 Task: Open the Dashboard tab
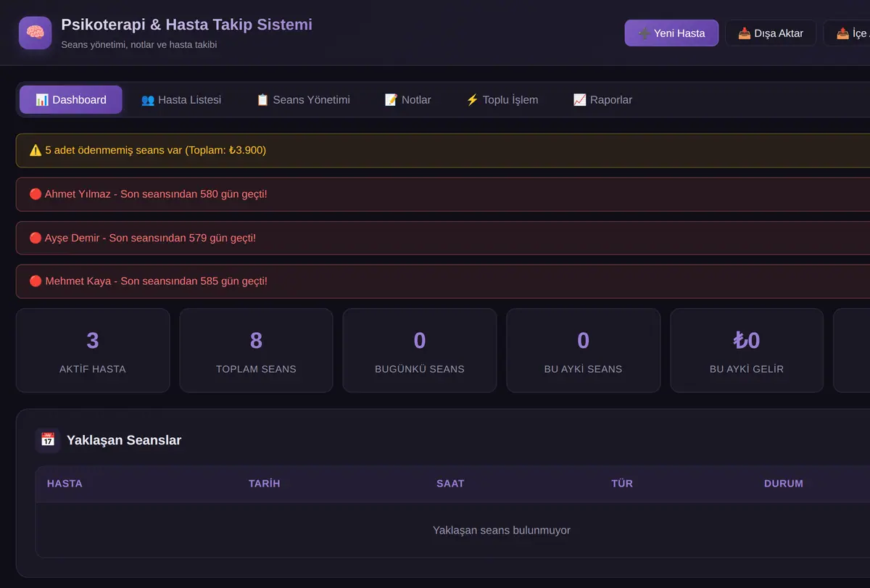[x=71, y=100]
